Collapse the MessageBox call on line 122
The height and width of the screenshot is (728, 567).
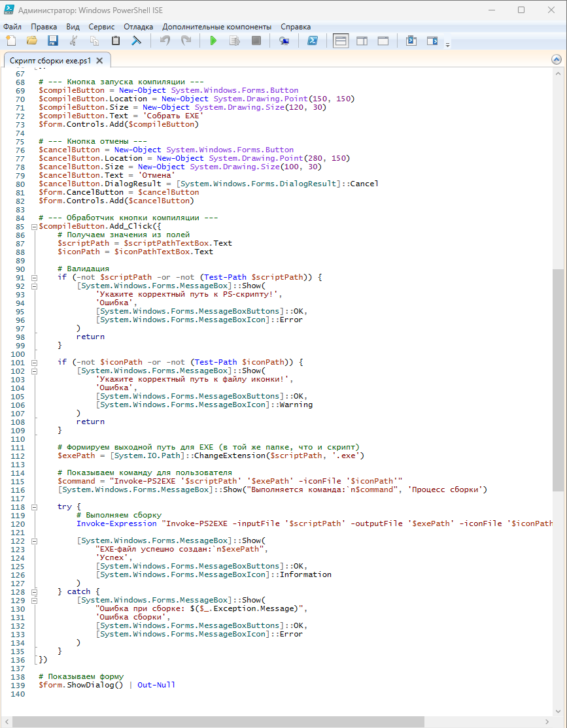point(34,541)
